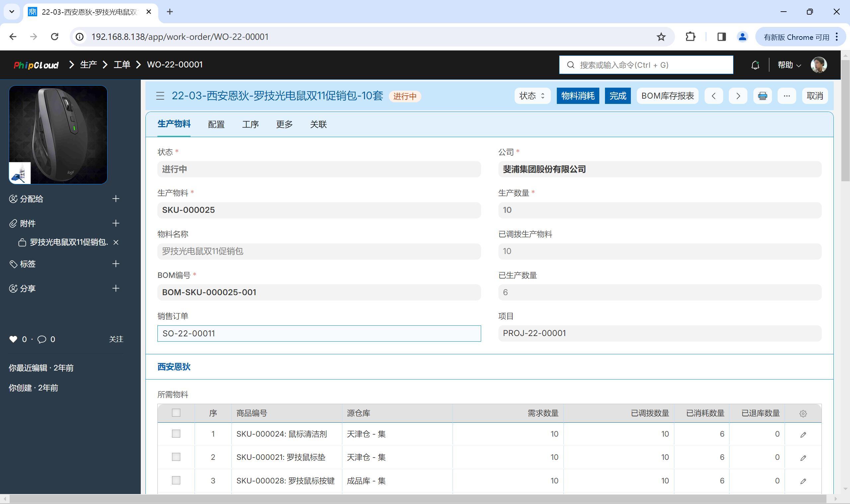Edit row 2 罗技鼠标垫 pencil icon
Viewport: 850px width, 504px height.
pos(803,458)
